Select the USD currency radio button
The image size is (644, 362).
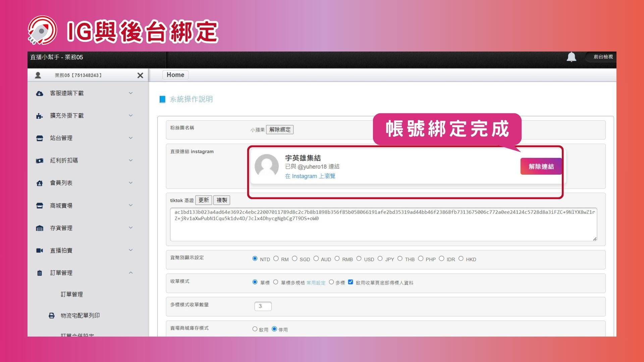359,259
